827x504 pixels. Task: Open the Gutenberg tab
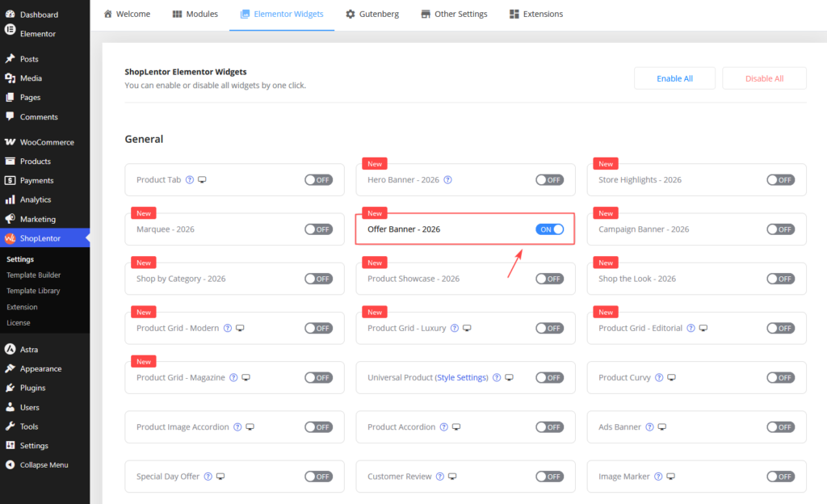[x=372, y=15]
